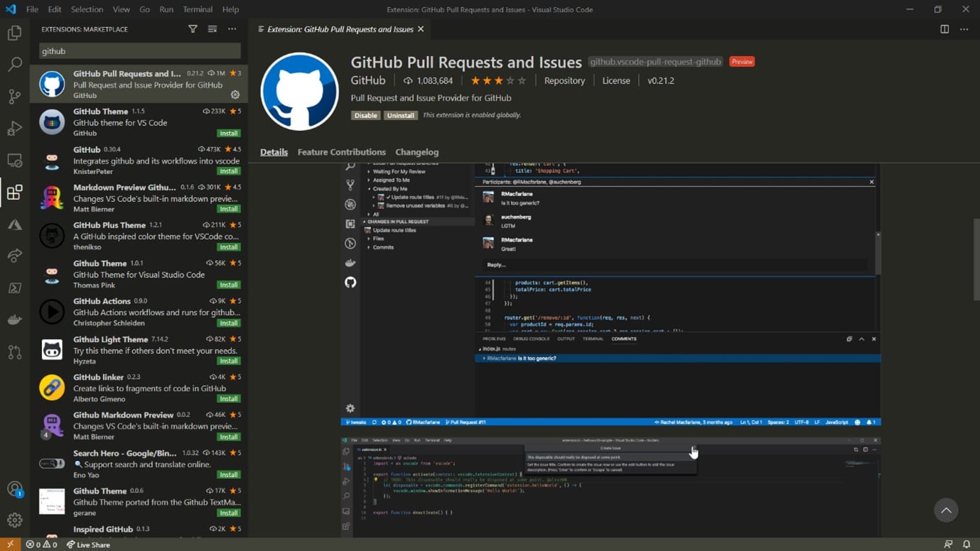This screenshot has width=980, height=551.
Task: Click the gear on GitHub Pull Requests extension
Action: (x=235, y=94)
